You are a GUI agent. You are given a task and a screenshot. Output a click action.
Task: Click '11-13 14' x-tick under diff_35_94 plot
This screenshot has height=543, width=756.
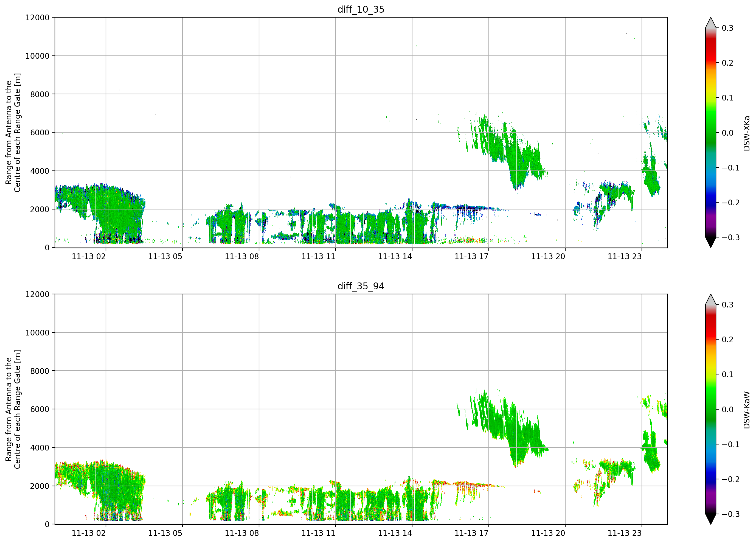coord(395,533)
